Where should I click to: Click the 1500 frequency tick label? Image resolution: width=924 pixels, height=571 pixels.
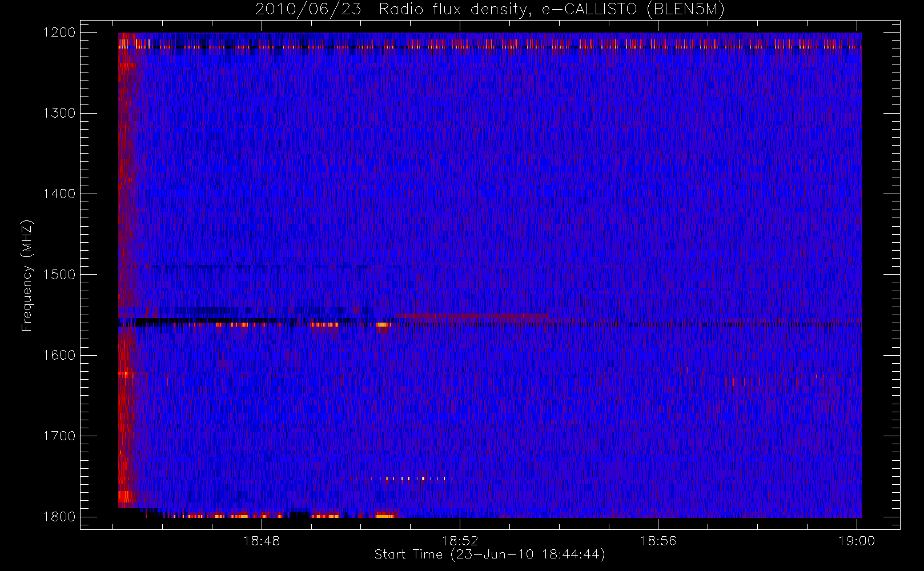(x=59, y=275)
